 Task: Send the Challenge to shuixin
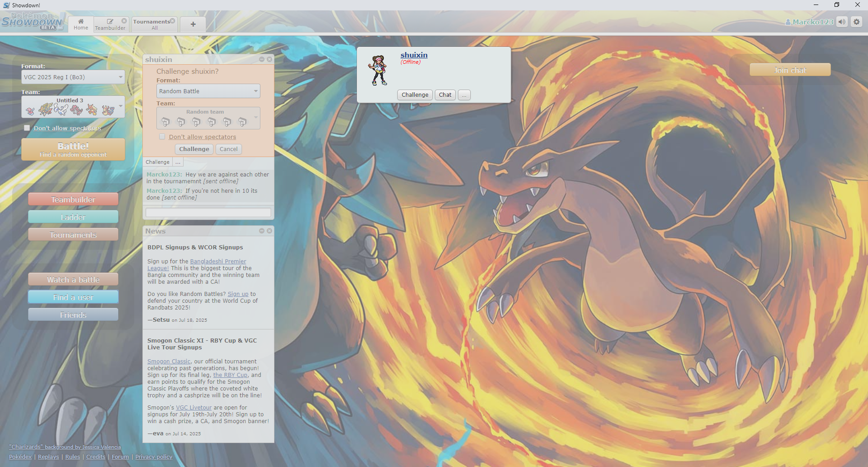click(194, 149)
